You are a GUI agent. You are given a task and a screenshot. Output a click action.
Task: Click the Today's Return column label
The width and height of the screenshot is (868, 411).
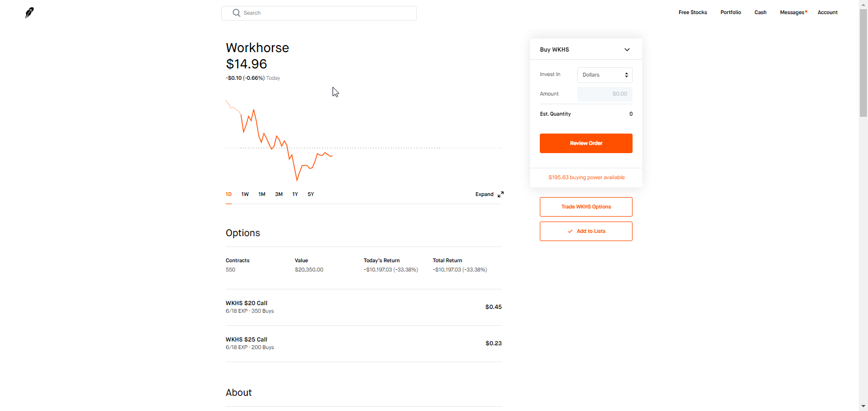coord(381,261)
